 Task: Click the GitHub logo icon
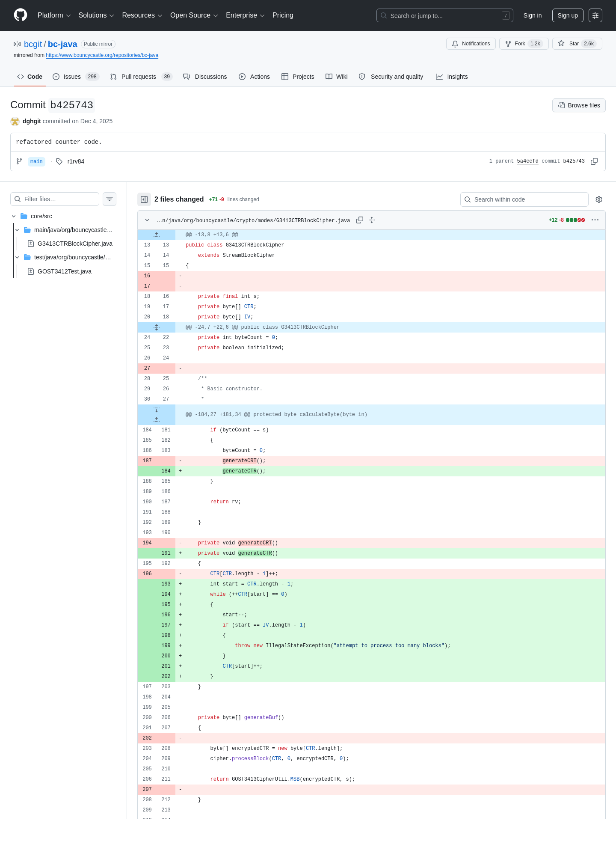pyautogui.click(x=21, y=15)
